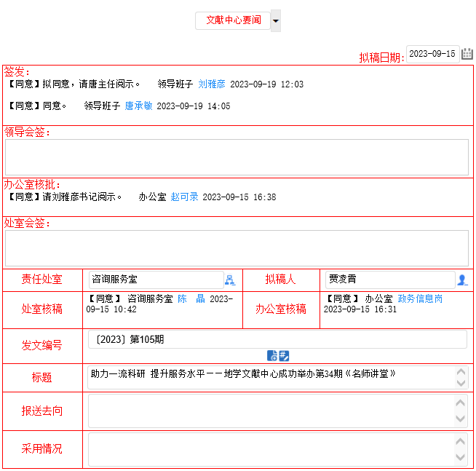Viewport: 476px width, 471px height.
Task: Click the 发文编号 field showing 第105期
Action: 277,339
